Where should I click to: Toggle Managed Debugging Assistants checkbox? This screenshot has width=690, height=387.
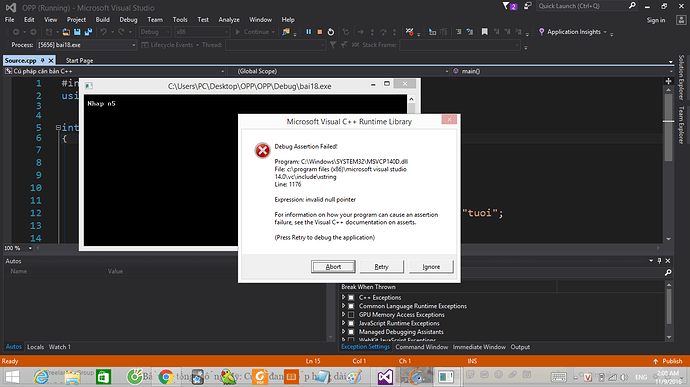pyautogui.click(x=351, y=332)
